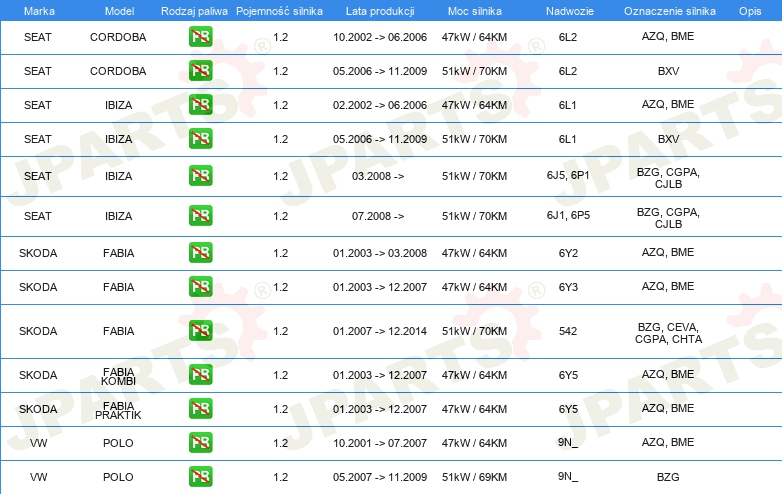
Task: Click the fuel icon for VW Polo 10.2001 row
Action: tap(200, 442)
